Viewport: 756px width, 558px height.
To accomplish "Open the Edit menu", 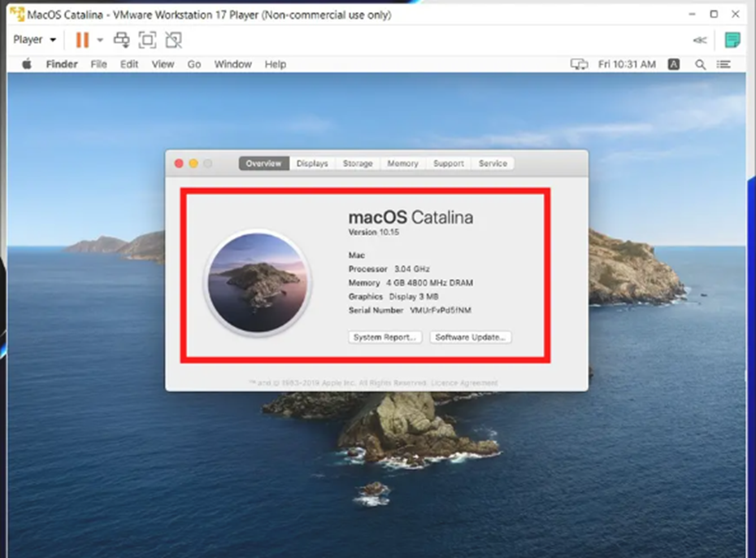I will 129,64.
